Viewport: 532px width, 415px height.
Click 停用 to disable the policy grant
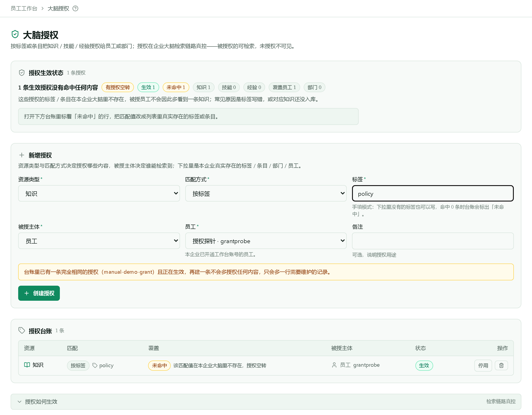coord(483,365)
